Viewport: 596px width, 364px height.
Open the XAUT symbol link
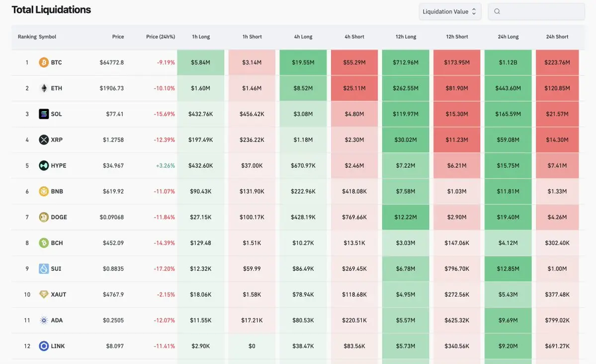pos(58,294)
